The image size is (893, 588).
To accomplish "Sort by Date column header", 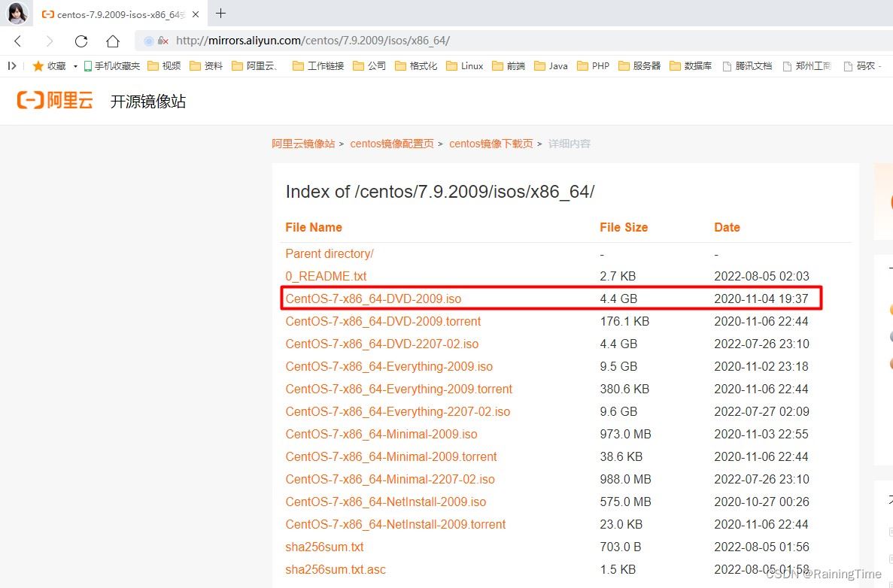I will 727,227.
